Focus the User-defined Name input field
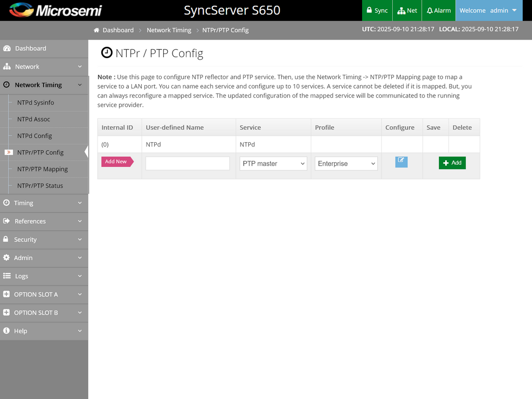Image resolution: width=532 pixels, height=399 pixels. (x=188, y=164)
